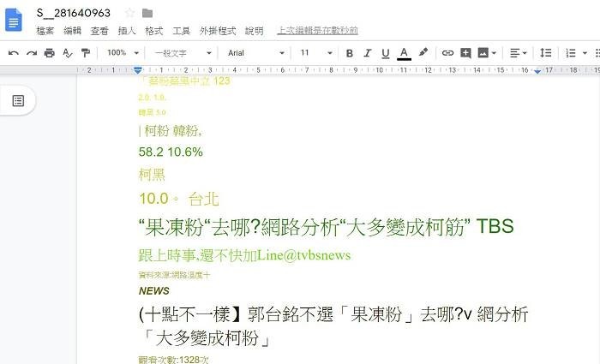600x364 pixels.
Task: Click the text 柯黑
Action: point(152,175)
